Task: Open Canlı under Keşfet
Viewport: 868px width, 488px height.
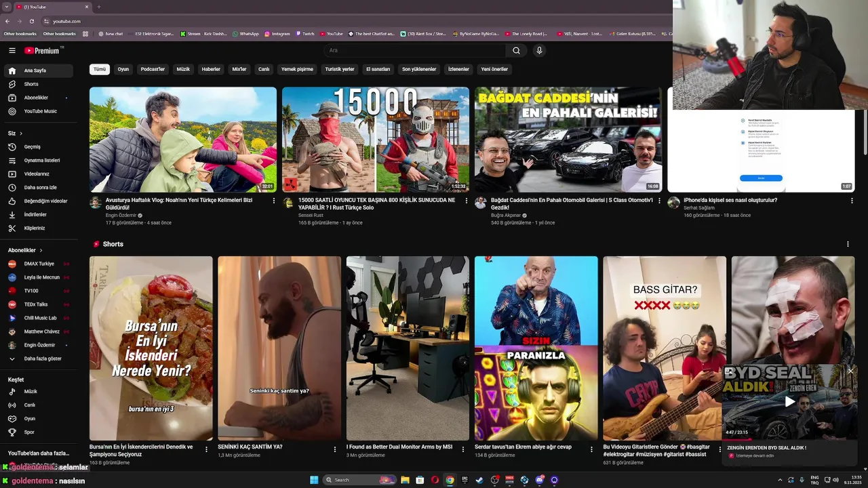Action: [39, 405]
